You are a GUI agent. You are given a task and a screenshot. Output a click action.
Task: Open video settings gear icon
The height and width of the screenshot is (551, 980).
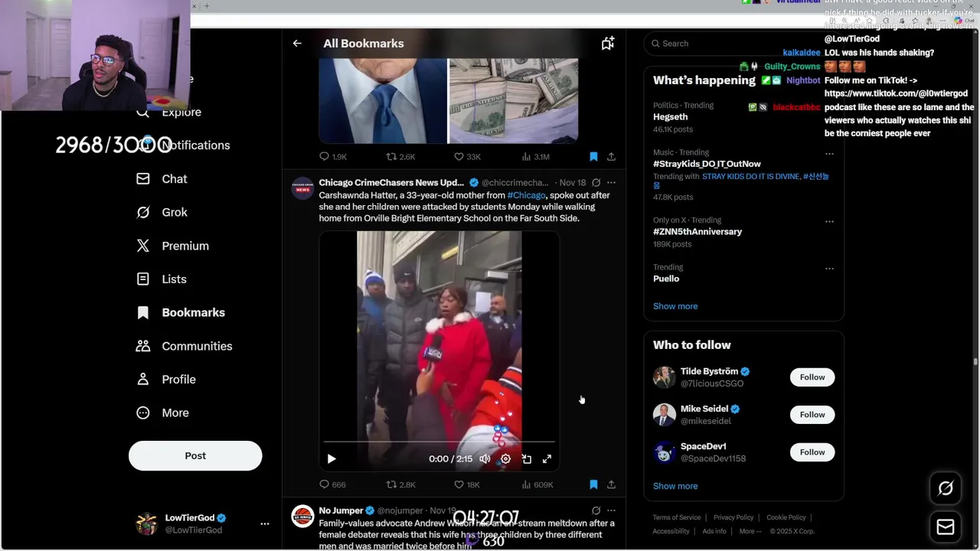[x=505, y=459]
